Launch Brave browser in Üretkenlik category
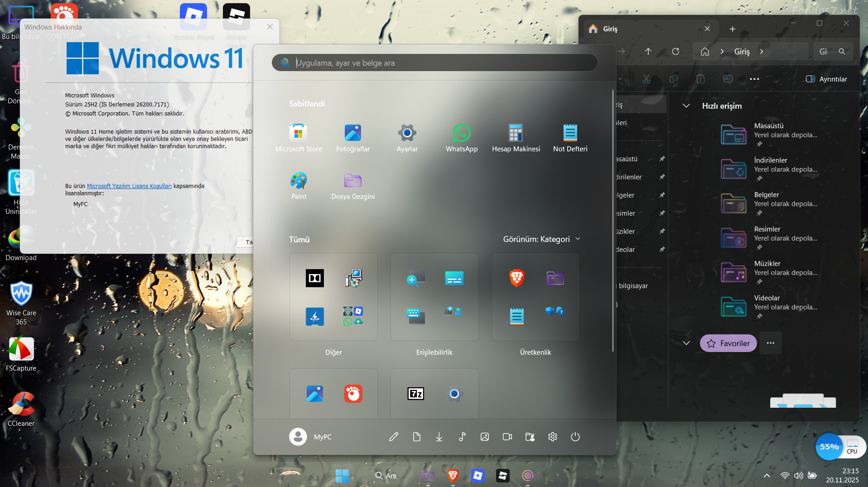Viewport: 868px width, 487px height. [x=517, y=278]
